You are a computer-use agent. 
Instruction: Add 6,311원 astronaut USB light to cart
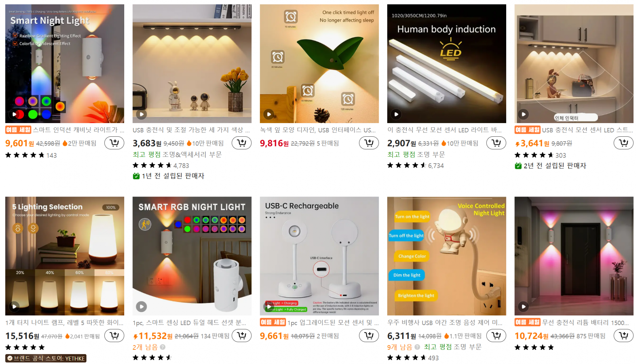click(496, 336)
